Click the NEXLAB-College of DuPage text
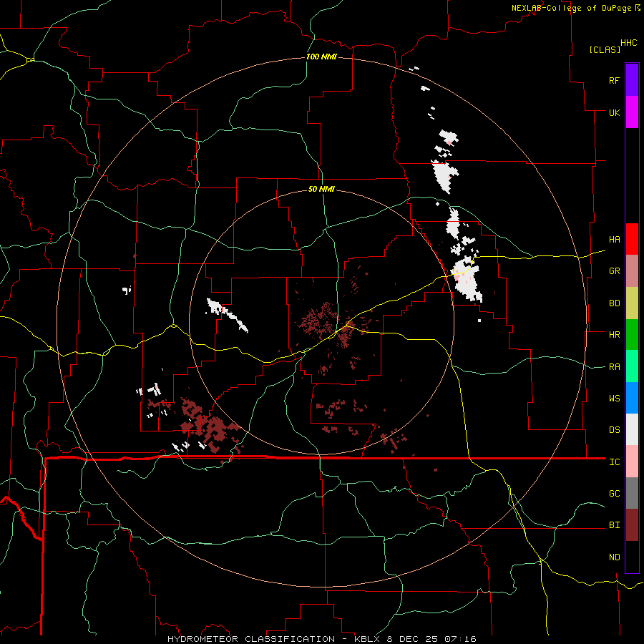 pyautogui.click(x=571, y=8)
